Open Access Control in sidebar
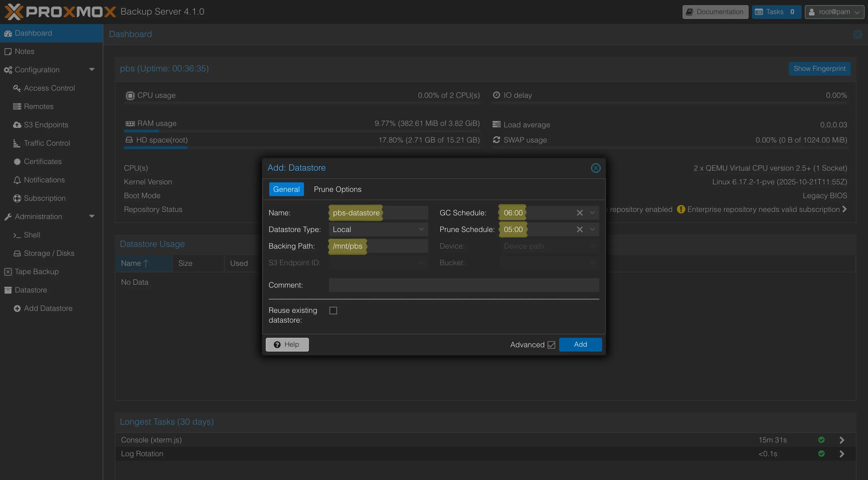 click(51, 88)
